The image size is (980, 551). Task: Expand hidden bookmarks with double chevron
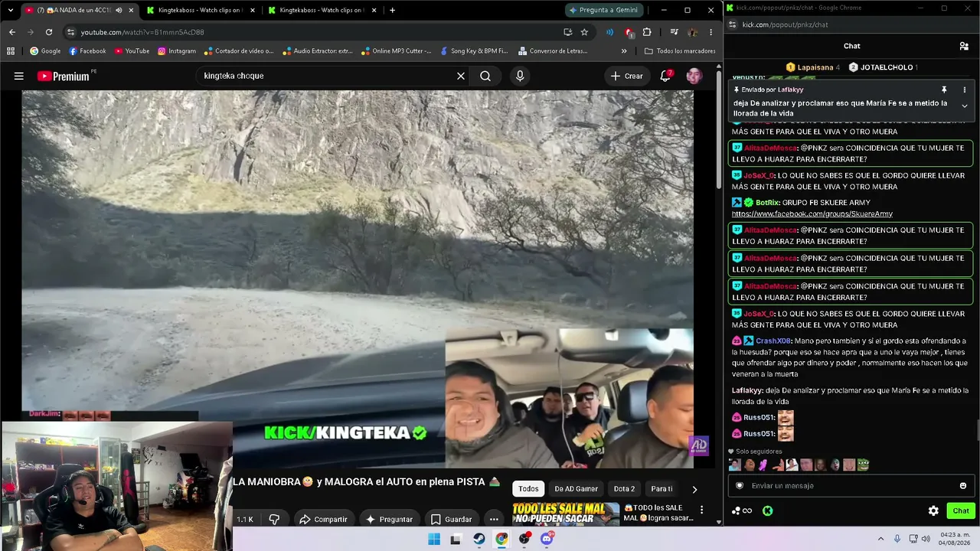pos(624,51)
